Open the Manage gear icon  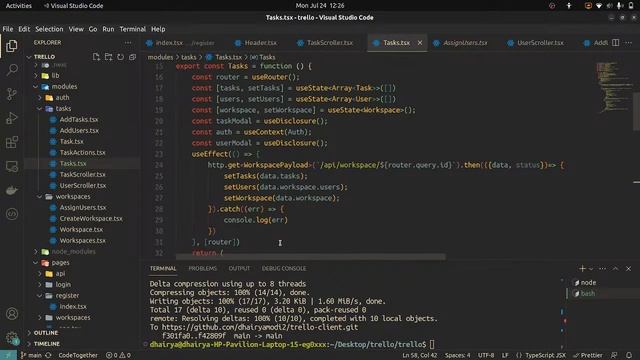12,338
